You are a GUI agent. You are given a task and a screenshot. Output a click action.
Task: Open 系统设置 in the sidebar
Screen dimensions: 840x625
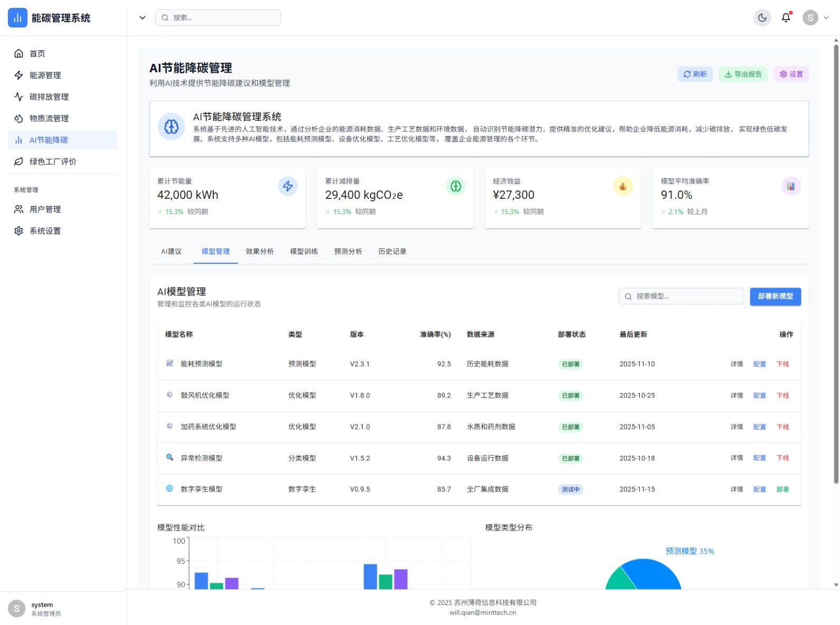tap(45, 231)
